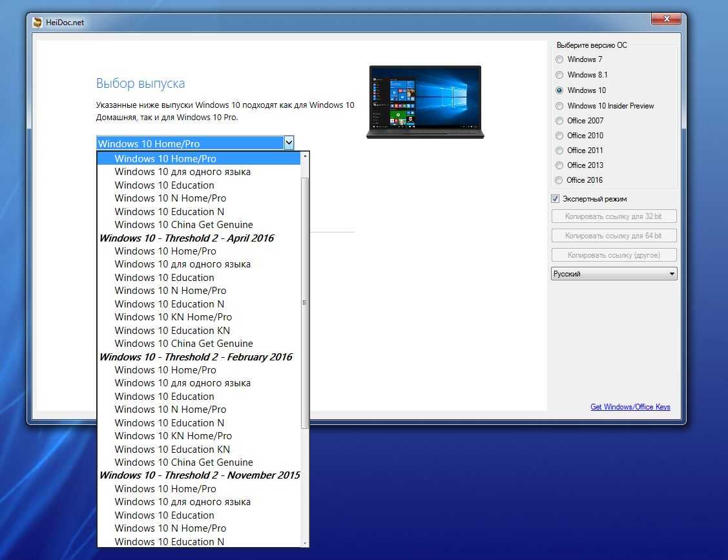Open the Get Windows/Office Keys link

click(x=630, y=407)
